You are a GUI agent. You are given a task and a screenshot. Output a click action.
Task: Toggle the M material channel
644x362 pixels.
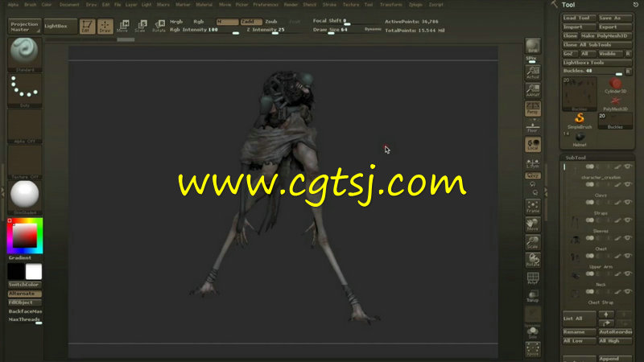coord(227,22)
